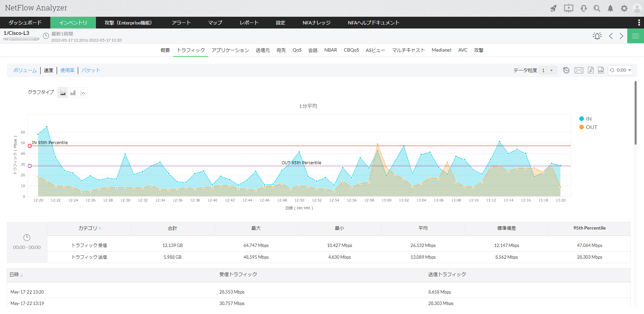Click the rocket quick-start icon
Image resolution: width=644 pixels, height=314 pixels.
[x=553, y=8]
